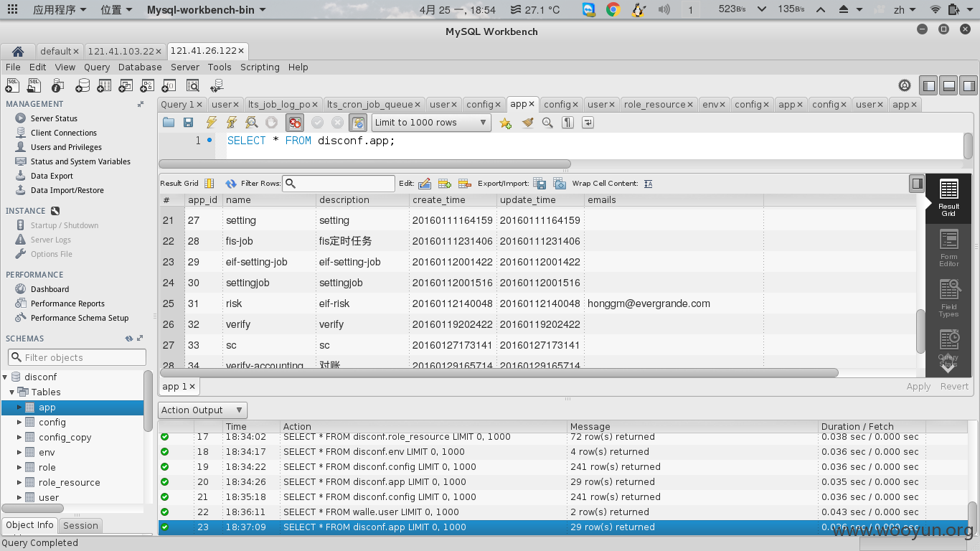Focus the Filter Rows search field
The width and height of the screenshot is (980, 551).
coord(339,184)
